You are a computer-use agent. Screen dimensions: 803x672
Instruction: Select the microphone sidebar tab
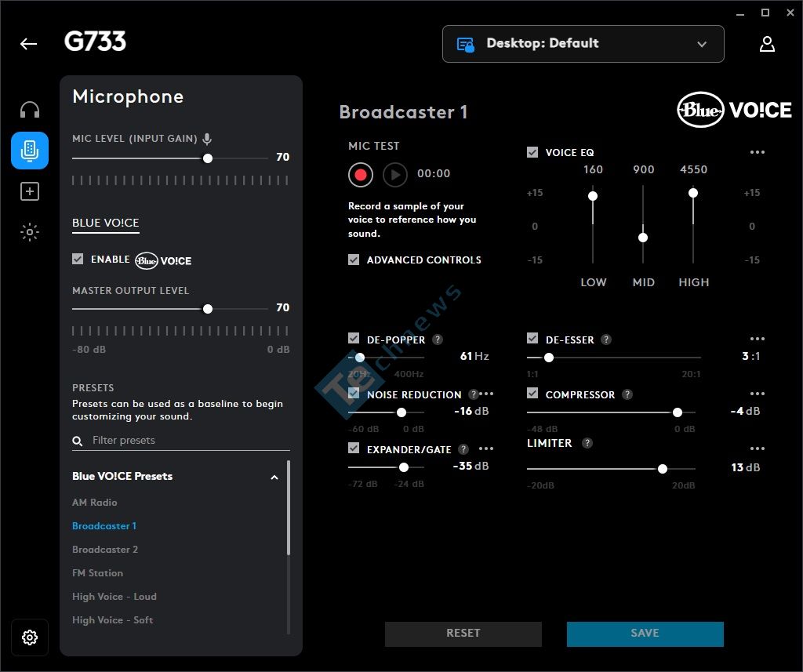coord(30,151)
